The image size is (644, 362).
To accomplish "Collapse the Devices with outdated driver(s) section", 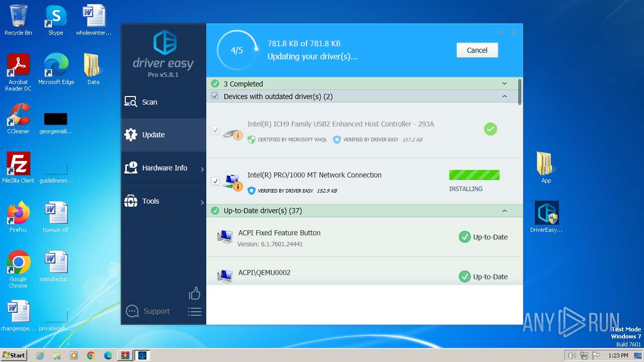I will click(505, 96).
